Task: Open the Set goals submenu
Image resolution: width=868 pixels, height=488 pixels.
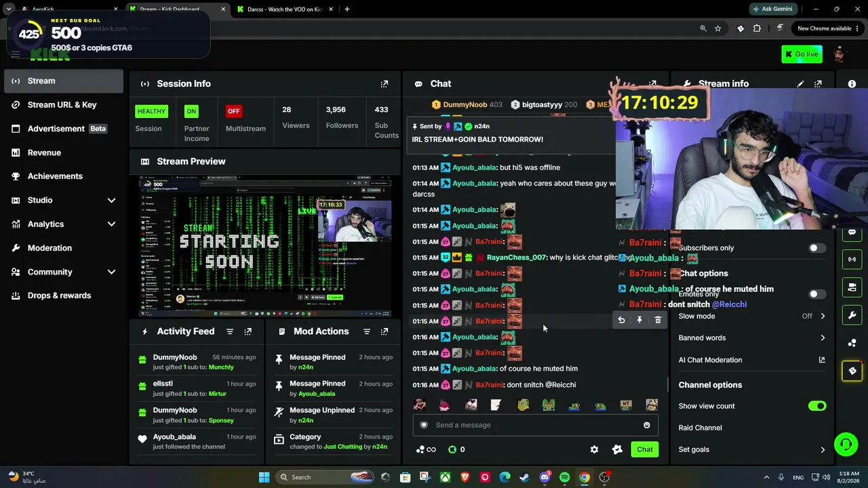Action: click(751, 449)
